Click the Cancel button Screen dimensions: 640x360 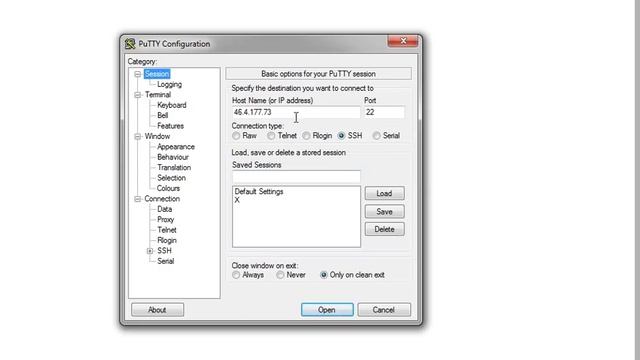pyautogui.click(x=384, y=310)
